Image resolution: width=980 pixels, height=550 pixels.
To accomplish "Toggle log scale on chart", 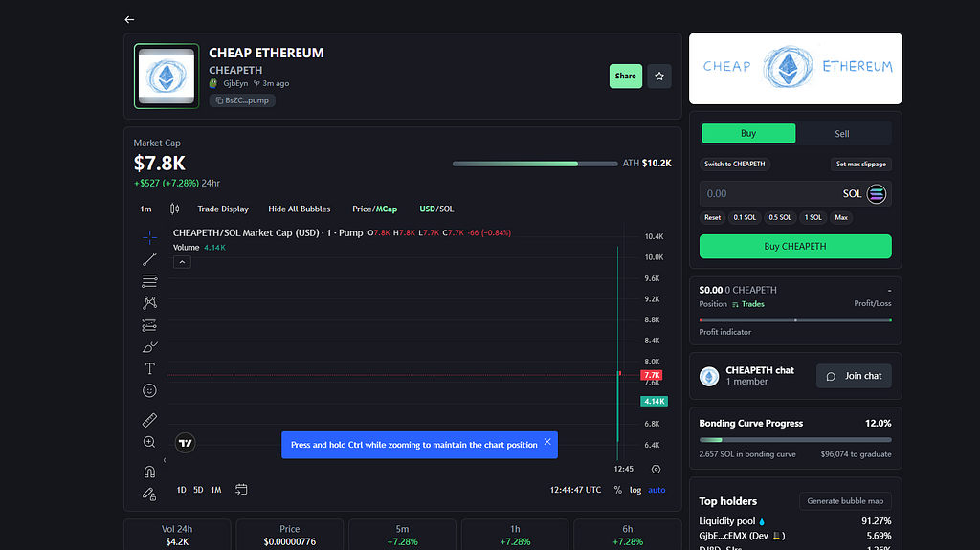I will [635, 490].
